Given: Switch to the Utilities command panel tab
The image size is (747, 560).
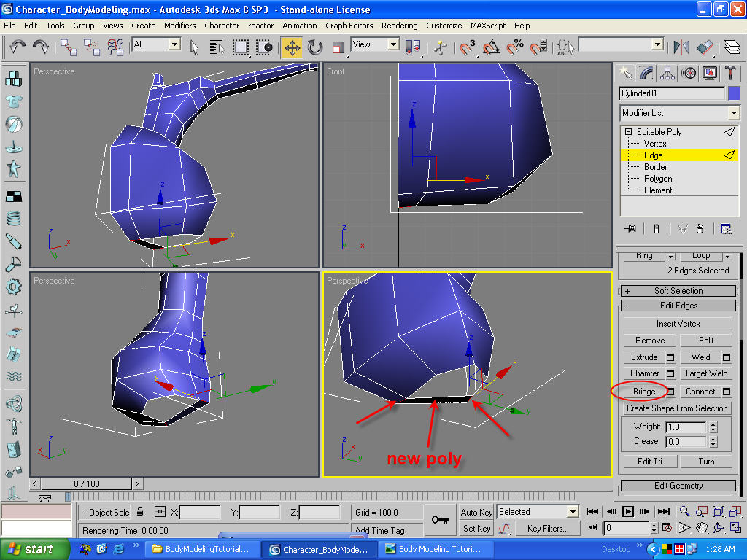Looking at the screenshot, I should (x=730, y=73).
